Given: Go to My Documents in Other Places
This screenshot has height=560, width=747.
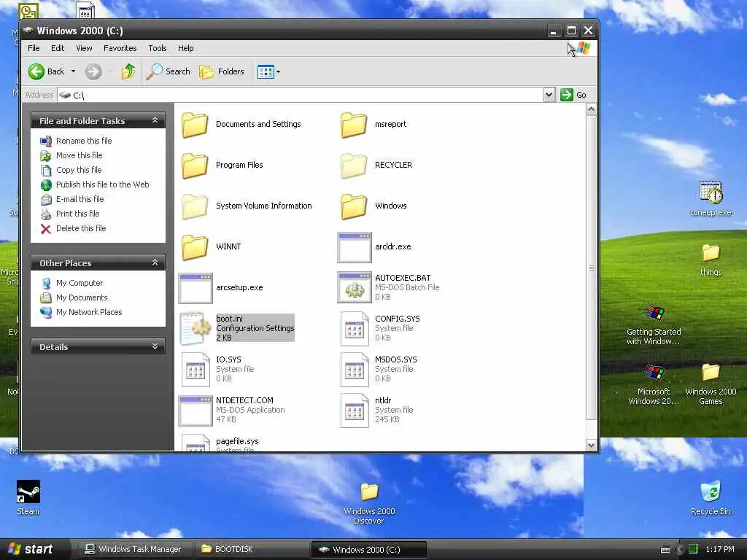Looking at the screenshot, I should coord(82,297).
